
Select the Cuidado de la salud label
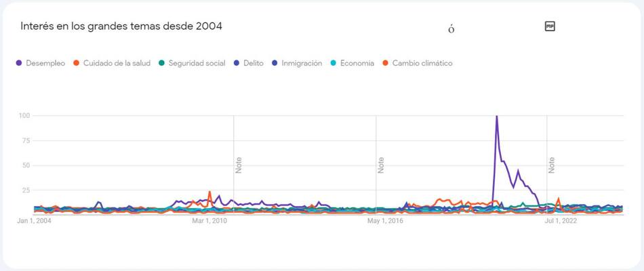tap(117, 64)
